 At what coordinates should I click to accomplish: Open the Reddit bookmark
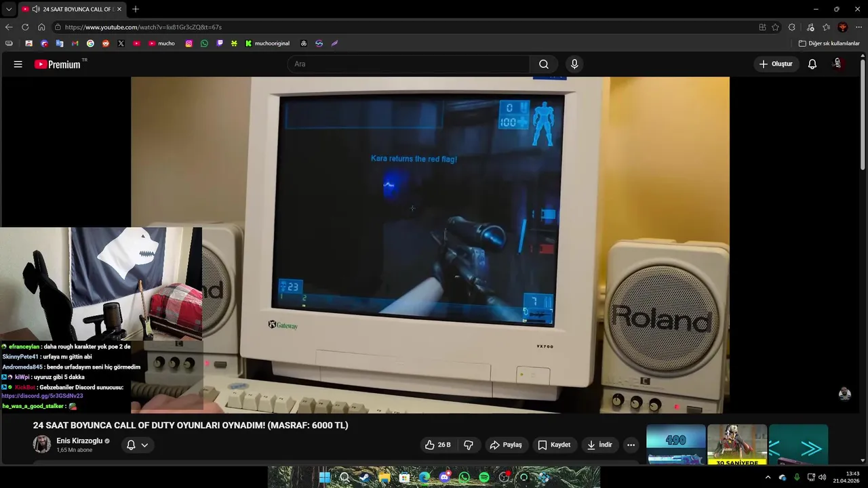(106, 43)
